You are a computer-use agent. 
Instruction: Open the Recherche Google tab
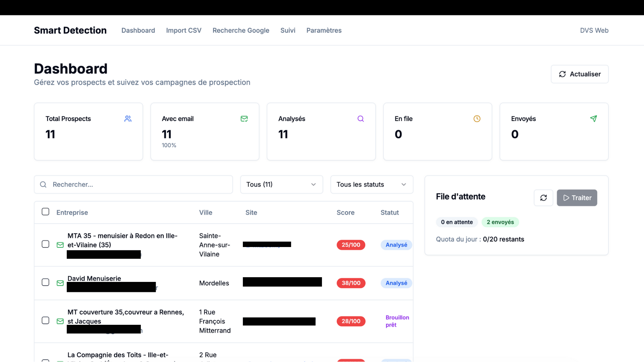pyautogui.click(x=241, y=30)
